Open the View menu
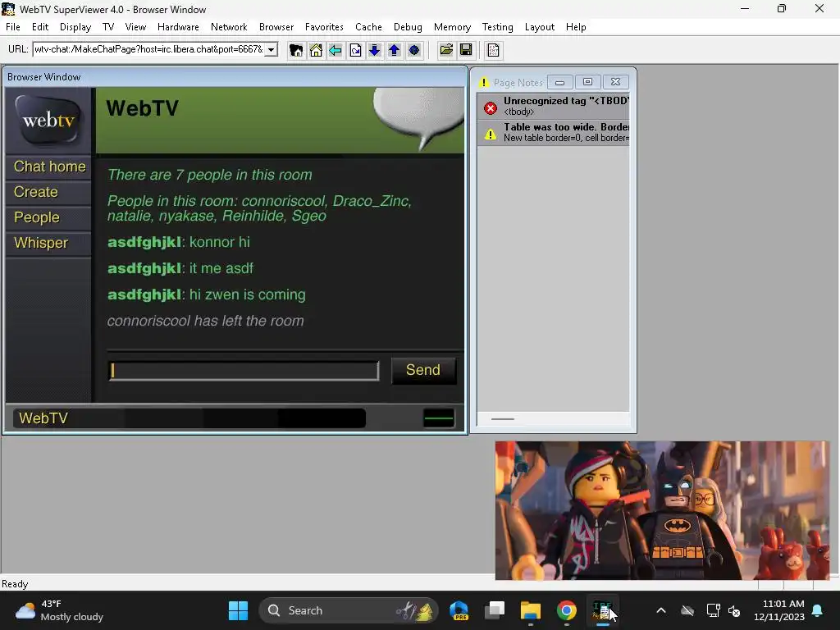This screenshot has width=840, height=630. point(135,27)
